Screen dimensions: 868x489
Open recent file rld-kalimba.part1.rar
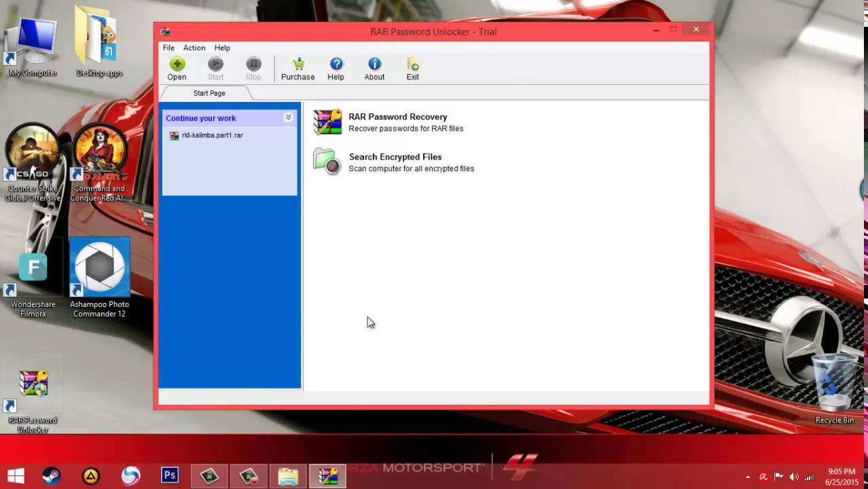coord(212,135)
